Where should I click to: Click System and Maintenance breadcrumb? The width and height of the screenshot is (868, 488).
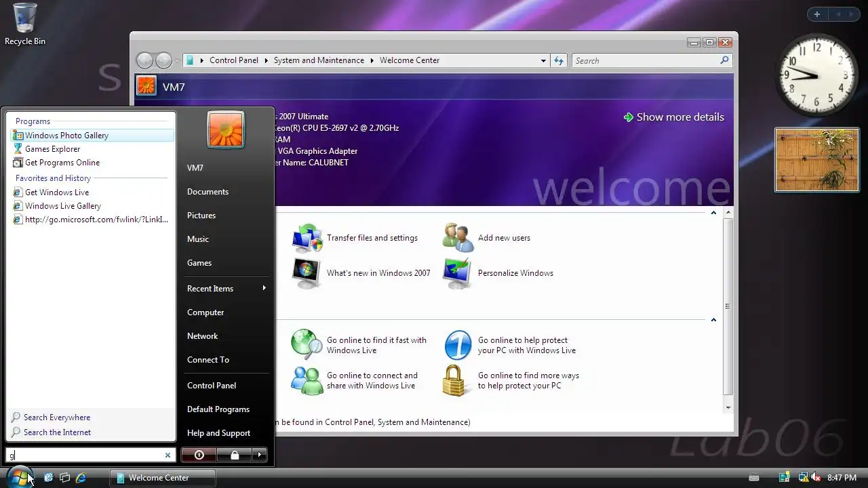click(x=319, y=60)
